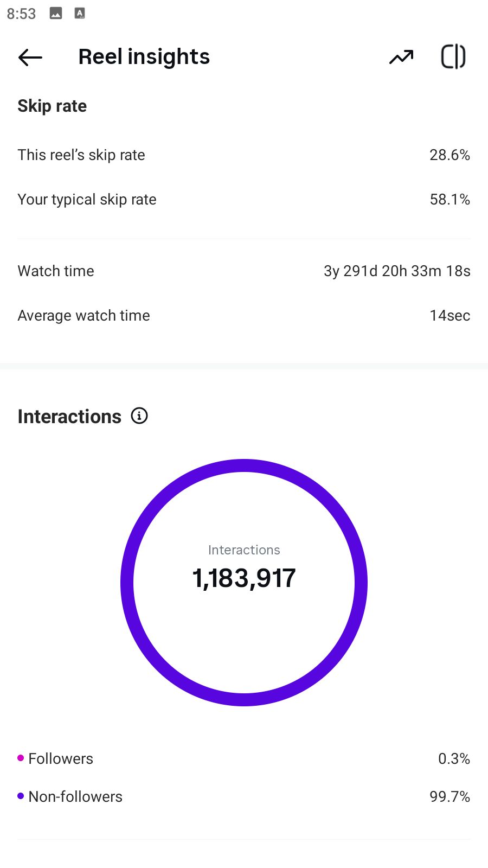Tap the 8:53 status bar clock
The image size is (488, 868).
pos(21,14)
